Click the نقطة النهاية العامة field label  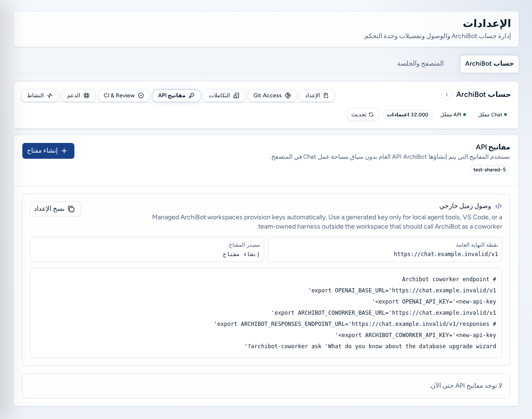pos(477,245)
